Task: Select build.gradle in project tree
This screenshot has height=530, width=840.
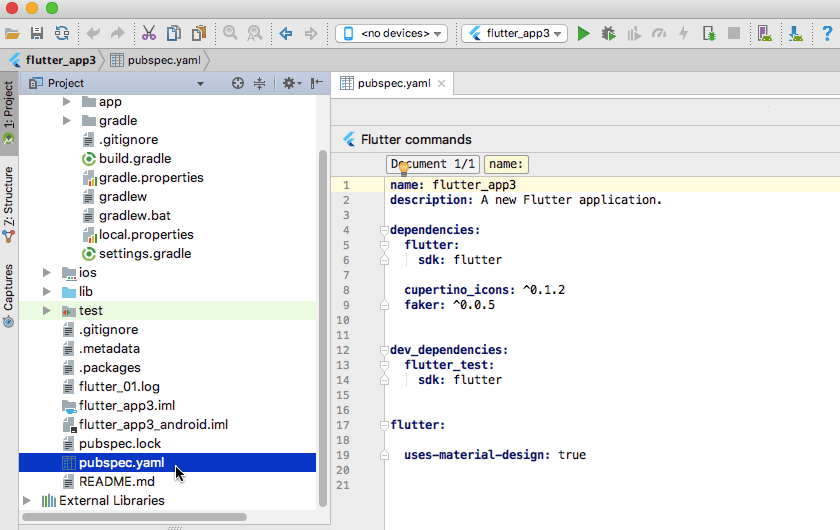Action: 135,159
